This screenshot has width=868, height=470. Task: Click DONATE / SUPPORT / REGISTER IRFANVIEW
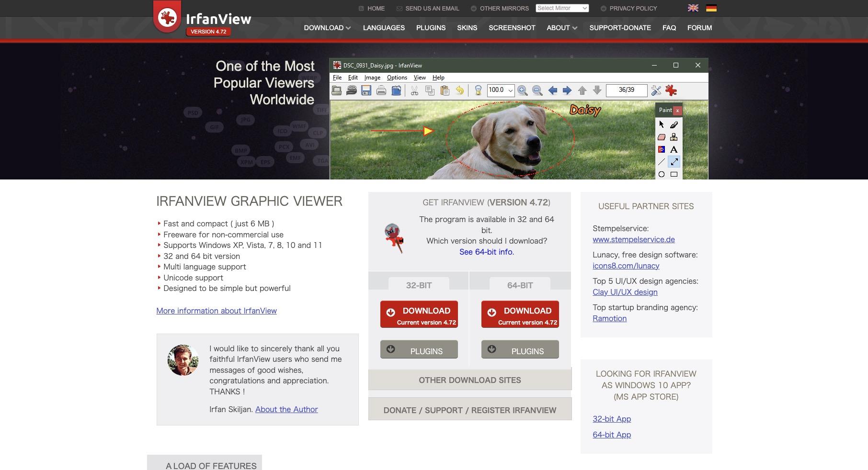click(x=470, y=409)
